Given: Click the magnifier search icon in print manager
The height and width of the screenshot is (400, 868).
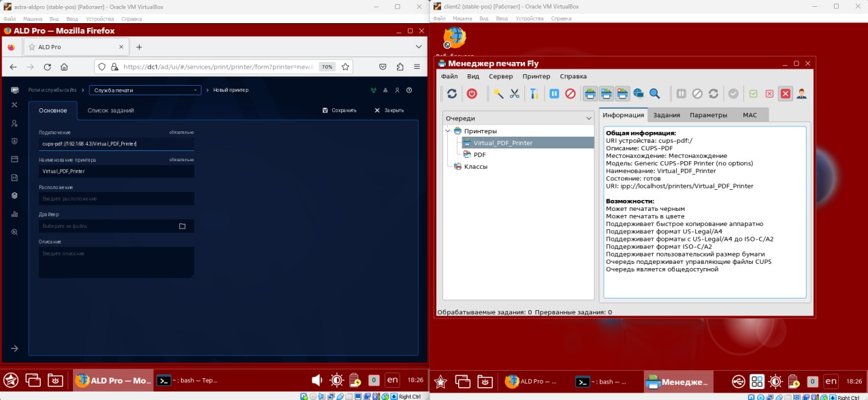Looking at the screenshot, I should (x=654, y=94).
